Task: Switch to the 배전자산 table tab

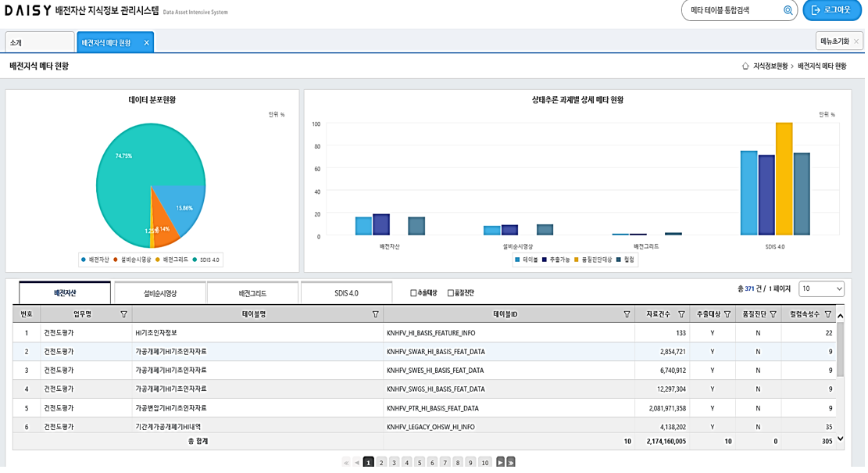Action: (x=65, y=293)
